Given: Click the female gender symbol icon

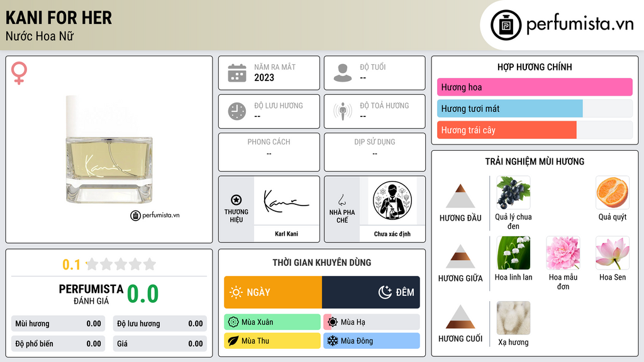Looking at the screenshot, I should (x=19, y=73).
